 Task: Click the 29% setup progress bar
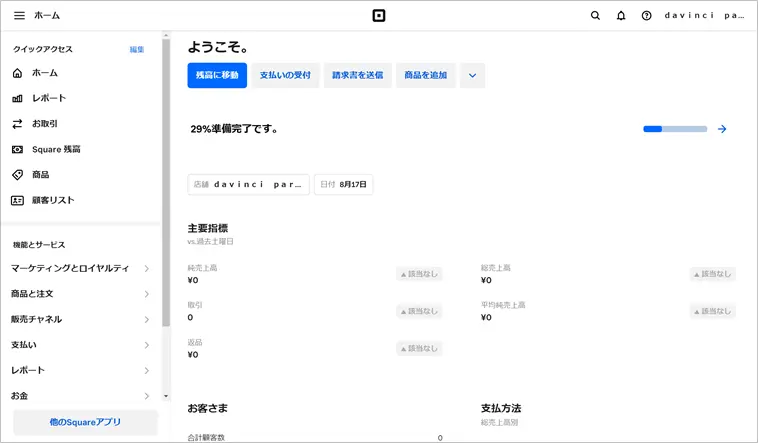[x=674, y=129]
